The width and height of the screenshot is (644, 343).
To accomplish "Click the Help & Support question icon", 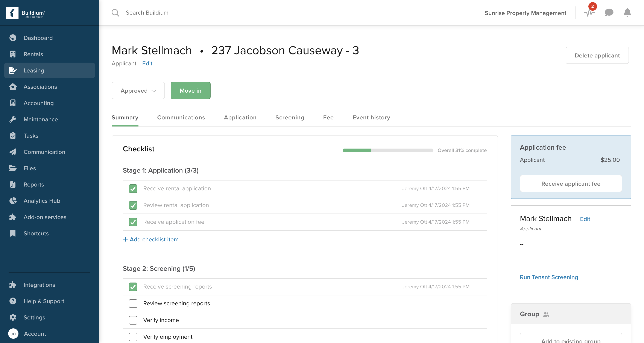I will click(13, 301).
